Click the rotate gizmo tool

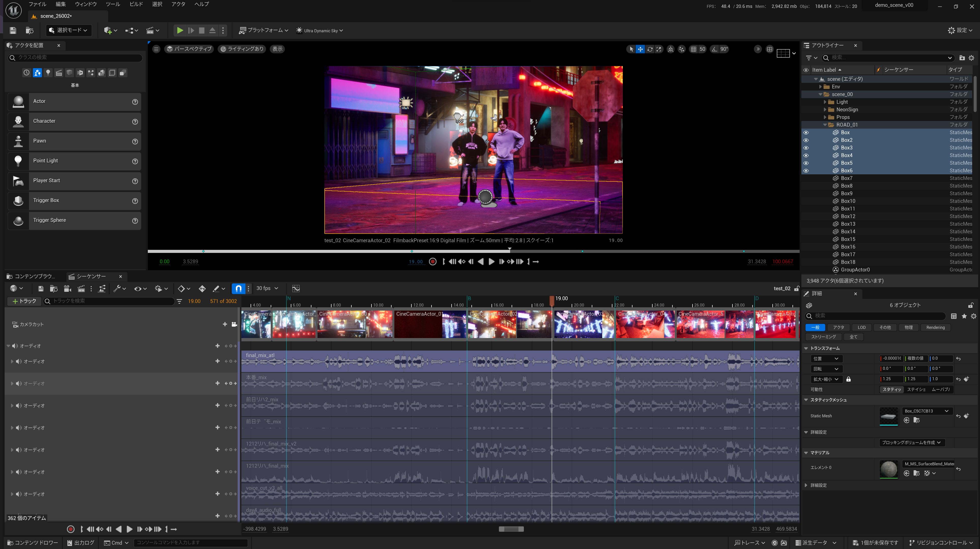click(x=650, y=49)
